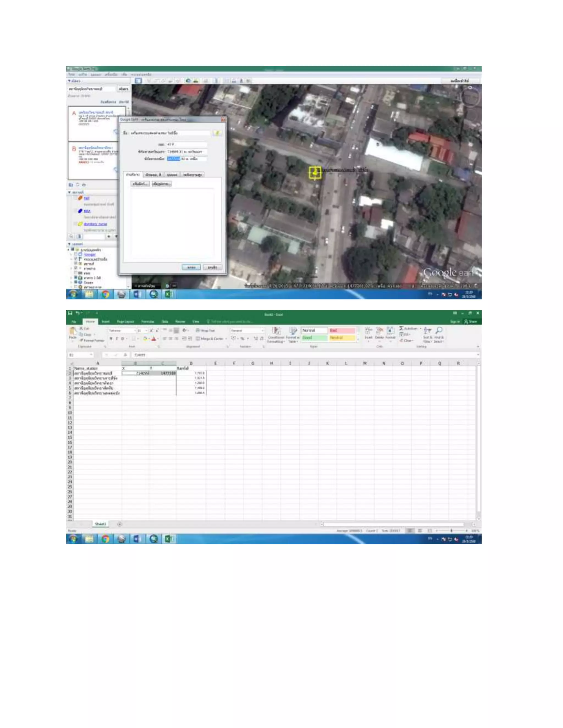Image resolution: width=563 pixels, height=728 pixels.
Task: Click the sidebar toggle toolbar icon
Action: point(139,81)
